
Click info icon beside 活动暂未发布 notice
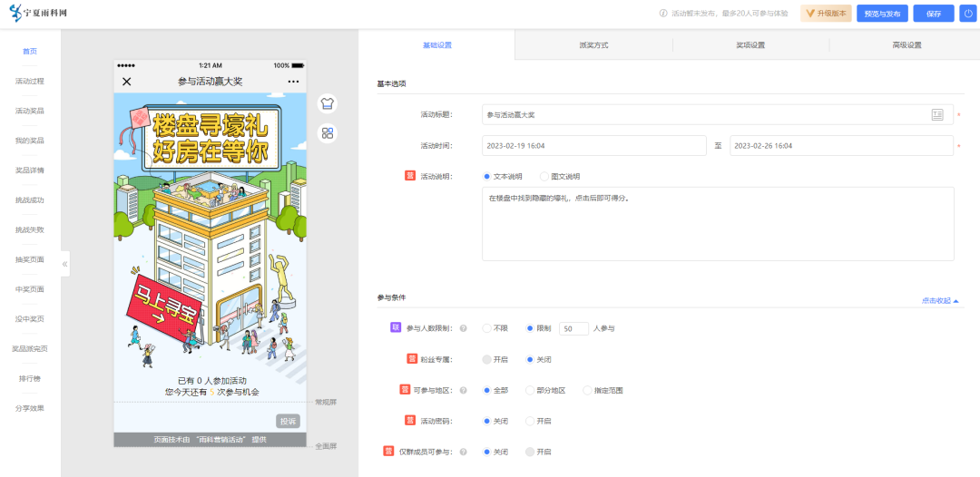(663, 13)
